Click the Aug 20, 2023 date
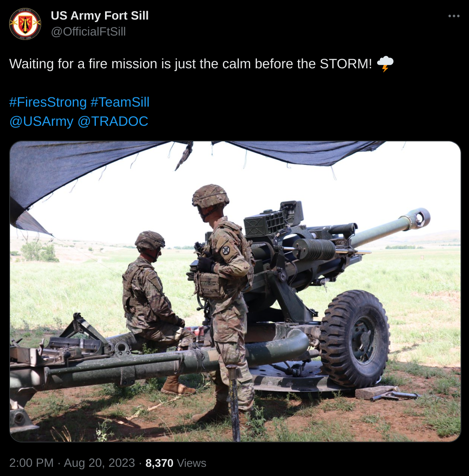The height and width of the screenshot is (476, 469). (99, 463)
